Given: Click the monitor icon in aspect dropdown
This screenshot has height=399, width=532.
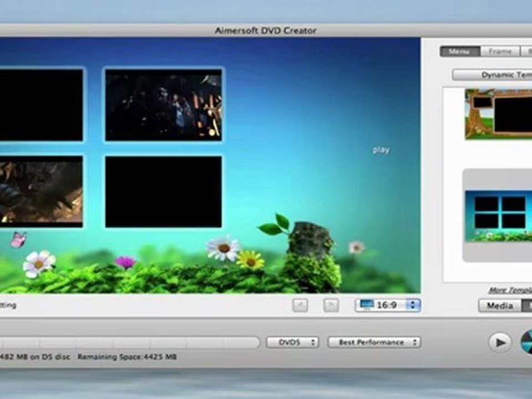Looking at the screenshot, I should coord(367,304).
